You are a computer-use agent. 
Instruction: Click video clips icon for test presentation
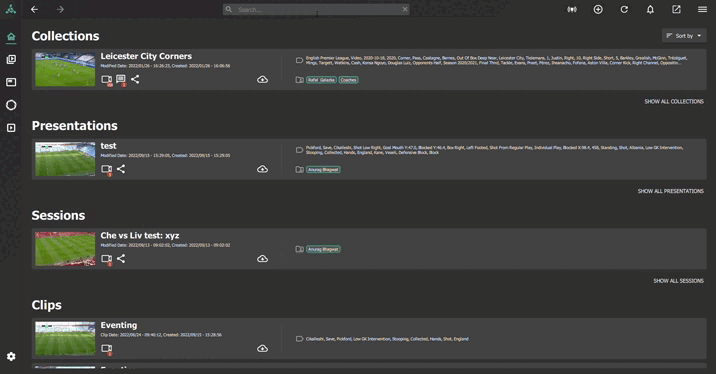[x=106, y=169]
